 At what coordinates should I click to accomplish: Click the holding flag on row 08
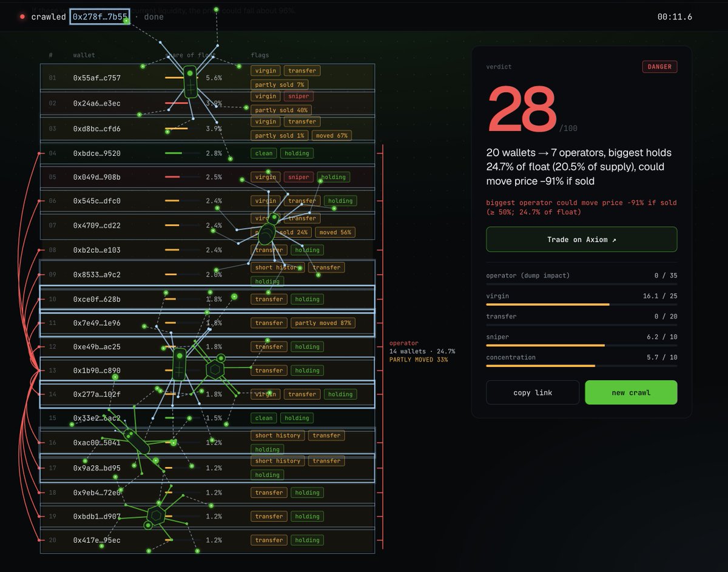(x=307, y=250)
